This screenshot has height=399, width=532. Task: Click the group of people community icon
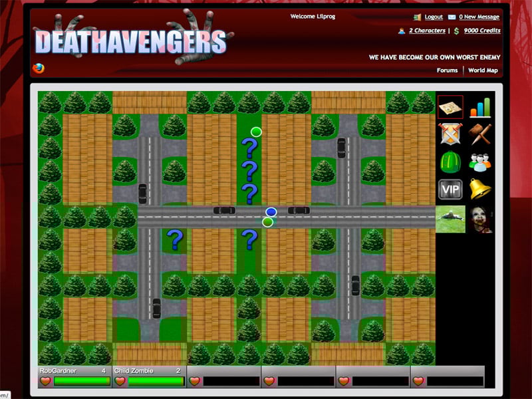(x=480, y=162)
